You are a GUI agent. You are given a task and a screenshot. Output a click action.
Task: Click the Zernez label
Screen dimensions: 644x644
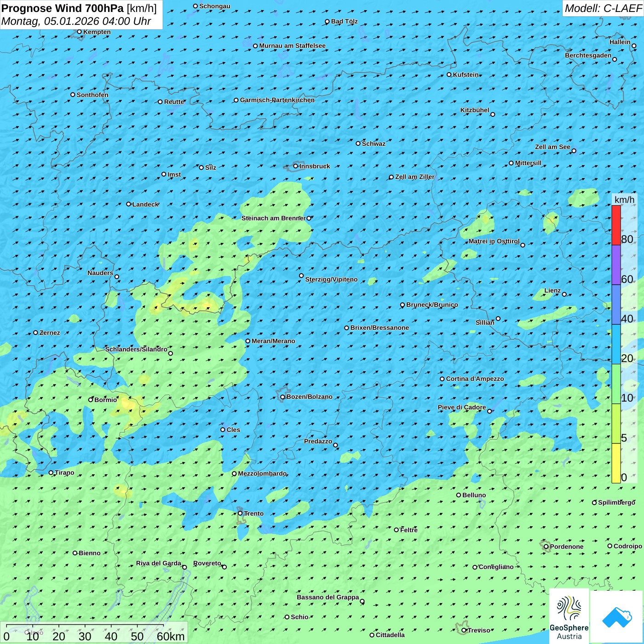tap(50, 333)
